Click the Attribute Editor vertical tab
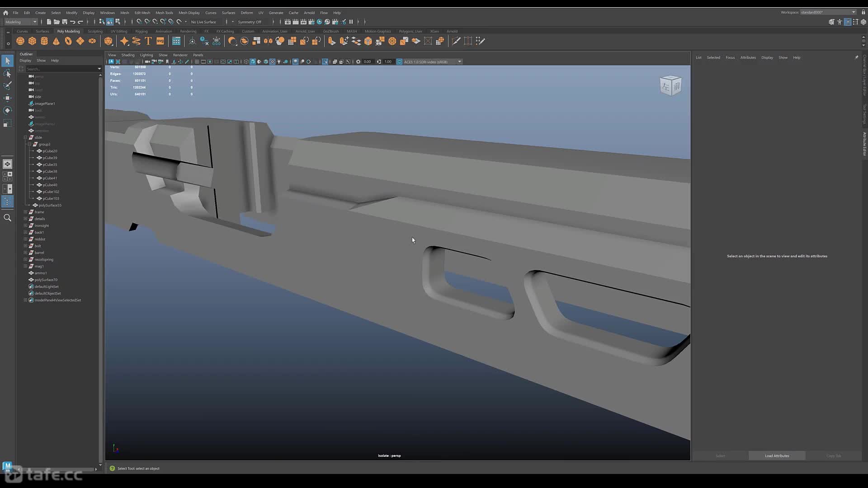This screenshot has height=488, width=868. click(864, 144)
